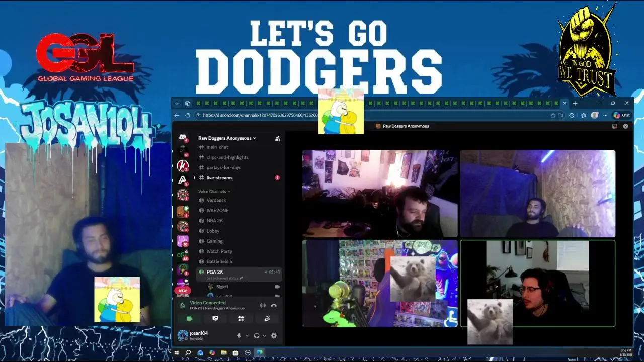Open browser settings and more menu
This screenshot has width=644, height=362.
click(605, 115)
